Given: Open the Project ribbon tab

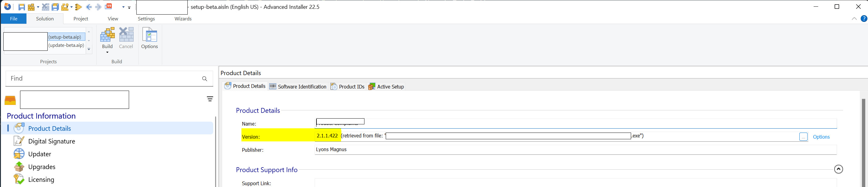Looking at the screenshot, I should (x=80, y=19).
